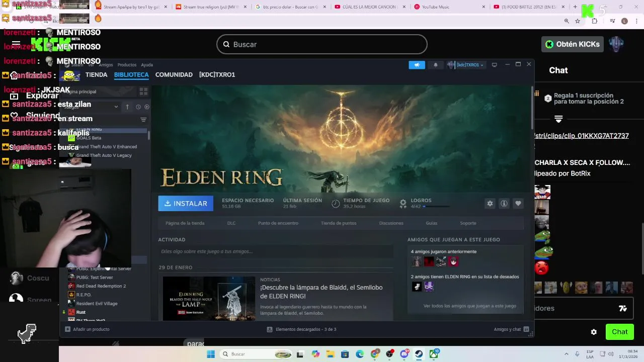Open new browser tab plus button
The image size is (644, 362).
tap(575, 7)
